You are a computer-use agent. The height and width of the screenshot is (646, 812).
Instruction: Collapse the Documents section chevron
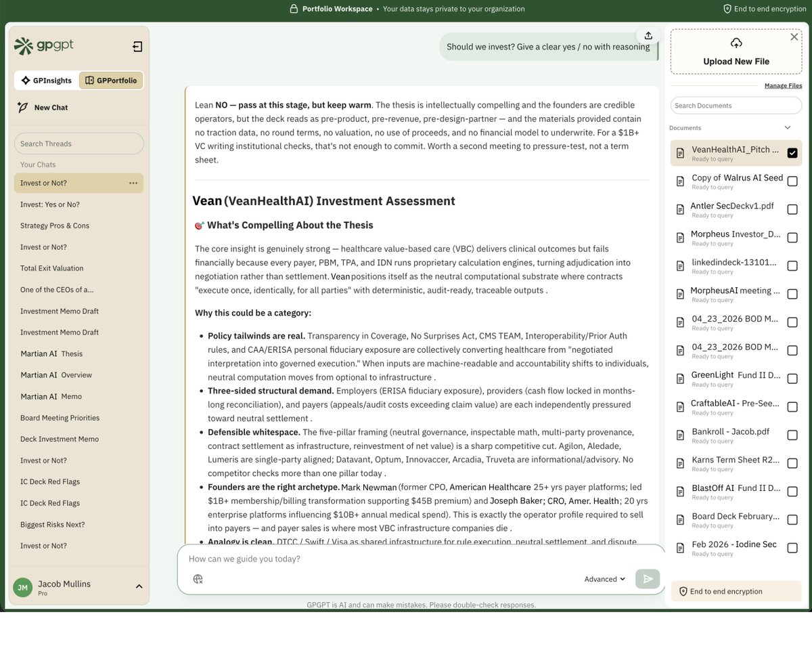788,127
